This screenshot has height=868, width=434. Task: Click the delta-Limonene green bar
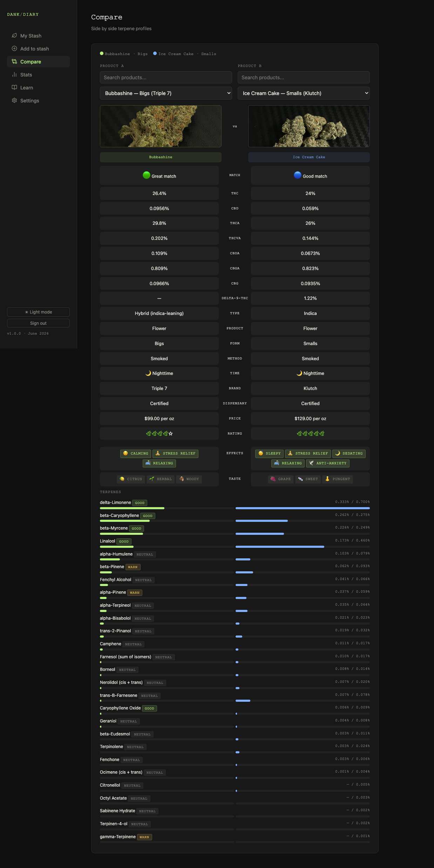(132, 508)
